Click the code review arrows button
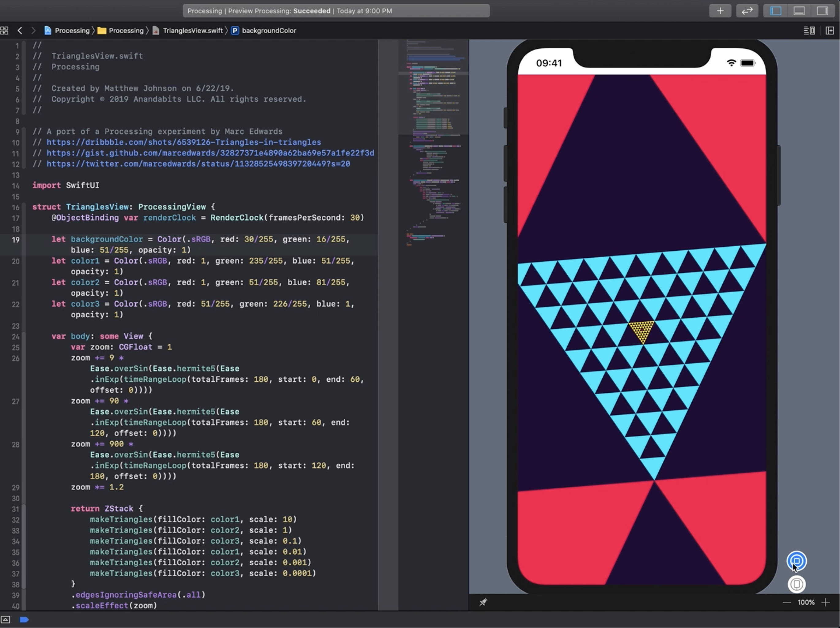840x628 pixels. (747, 11)
